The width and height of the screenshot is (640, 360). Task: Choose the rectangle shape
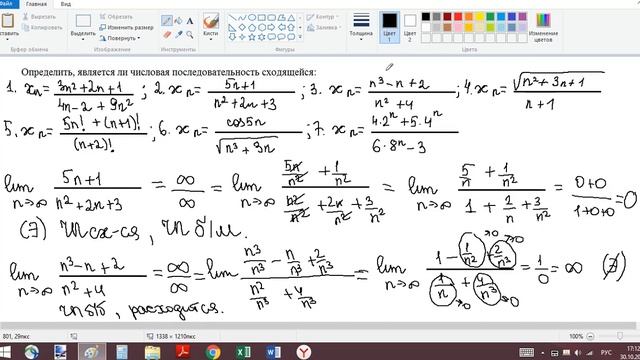point(262,18)
